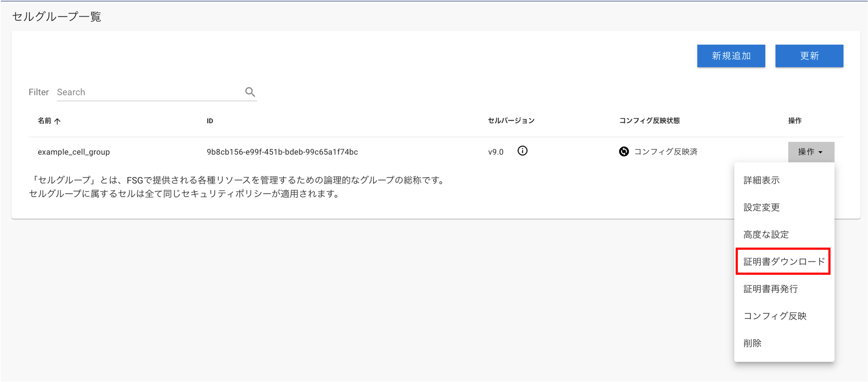Click the コンフィグ反映済 status text
Viewport: 868px width, 382px height.
pos(666,152)
